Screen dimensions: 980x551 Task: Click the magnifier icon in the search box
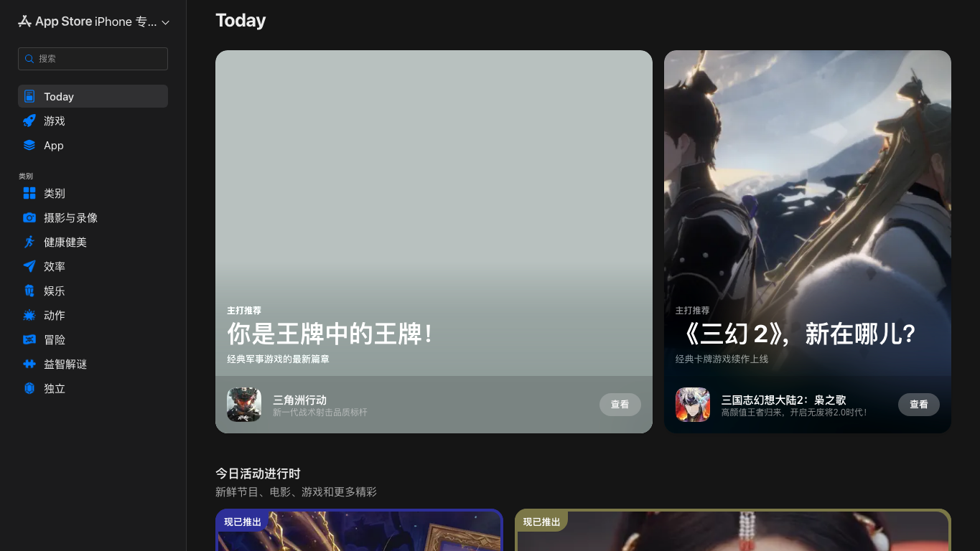point(29,59)
